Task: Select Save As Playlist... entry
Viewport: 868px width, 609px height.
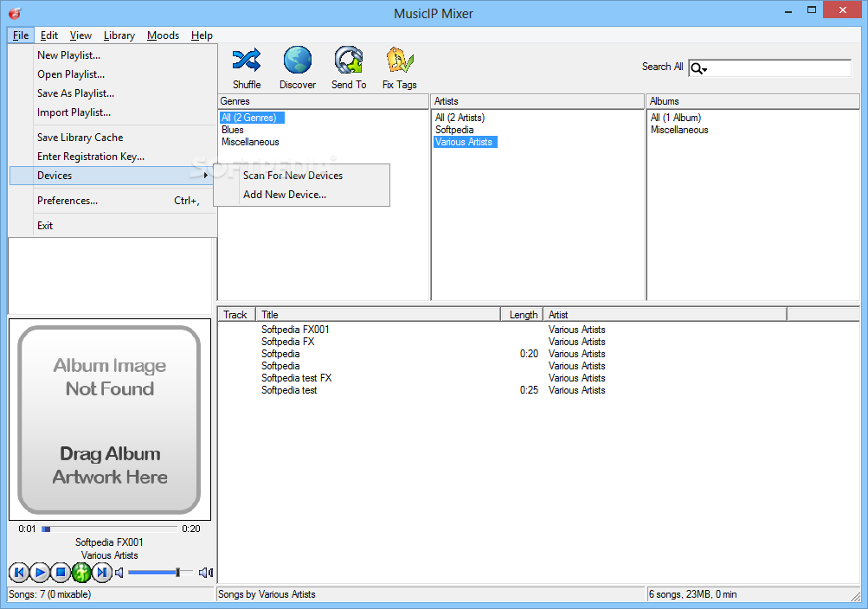Action: 113,93
